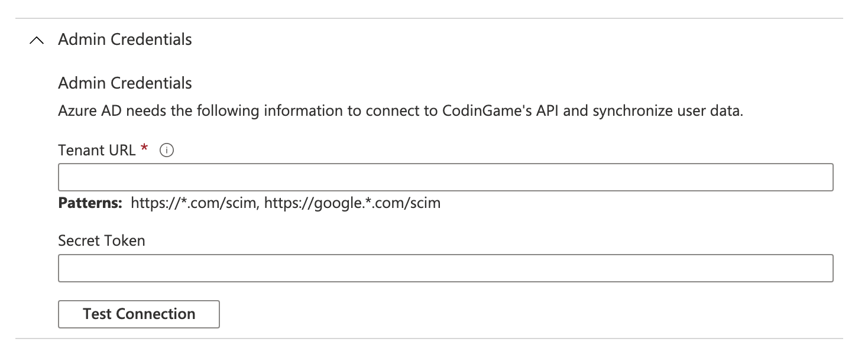The width and height of the screenshot is (868, 358).
Task: Click the red required asterisk
Action: point(144,149)
